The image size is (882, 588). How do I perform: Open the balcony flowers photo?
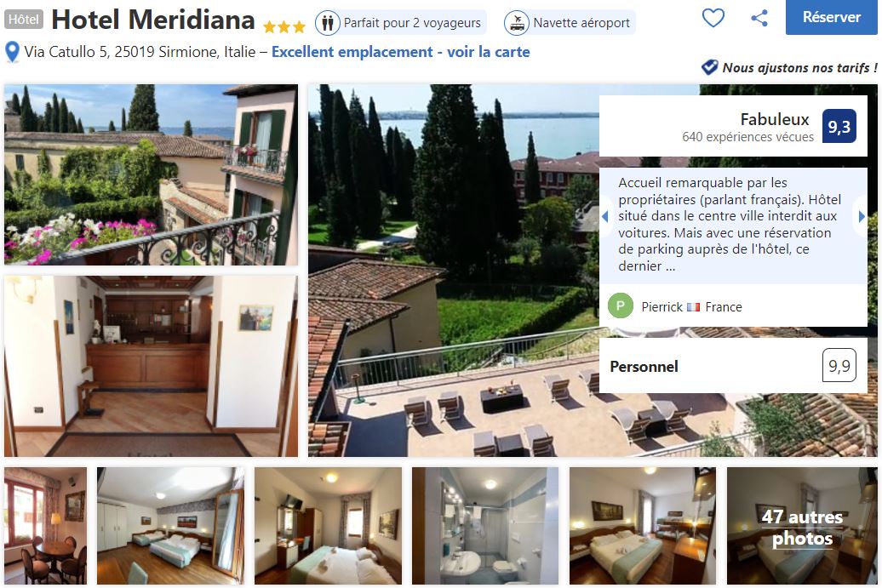[151, 174]
